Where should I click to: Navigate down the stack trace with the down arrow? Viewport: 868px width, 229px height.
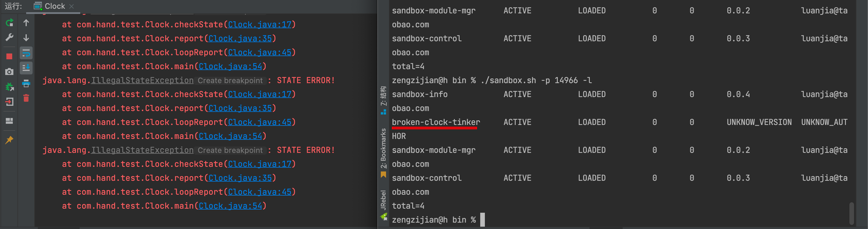point(26,38)
